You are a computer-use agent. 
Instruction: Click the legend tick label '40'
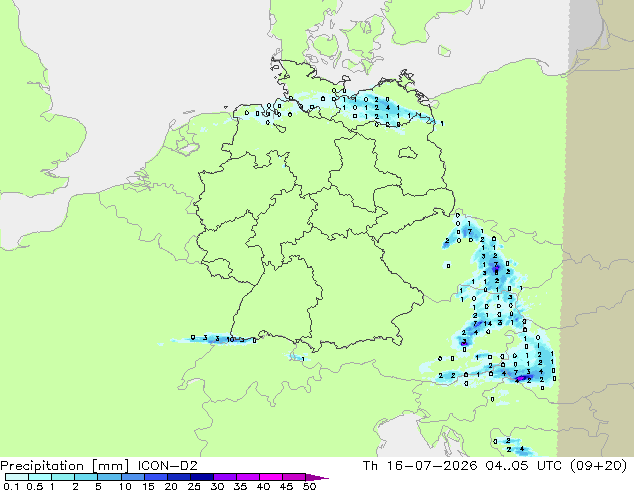(x=263, y=486)
